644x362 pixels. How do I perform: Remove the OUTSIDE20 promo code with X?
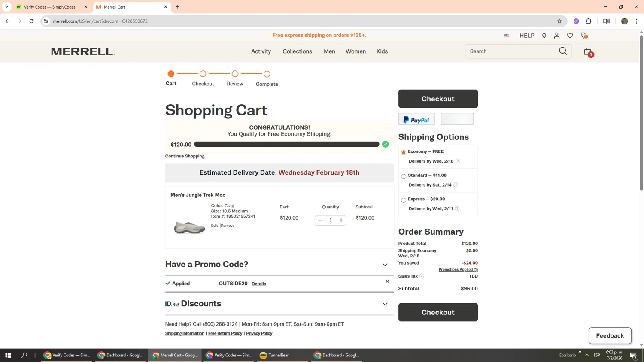(x=387, y=281)
